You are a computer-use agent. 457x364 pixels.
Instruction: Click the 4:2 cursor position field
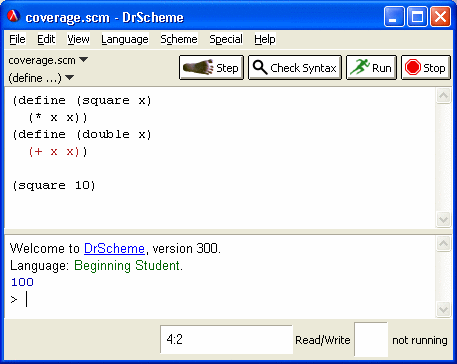click(226, 340)
